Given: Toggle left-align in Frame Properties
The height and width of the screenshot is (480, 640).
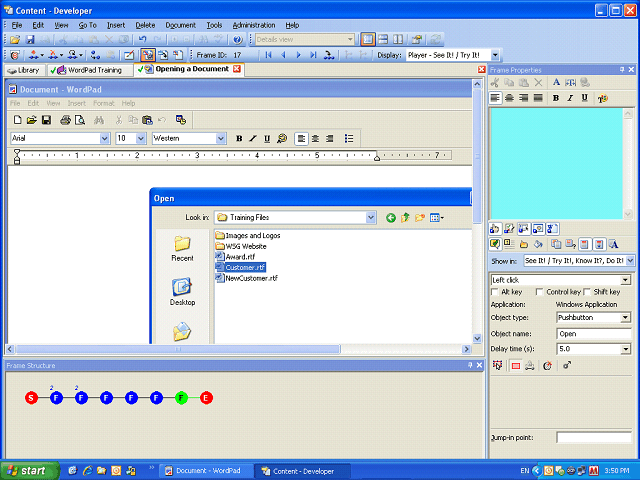Looking at the screenshot, I should coord(495,98).
